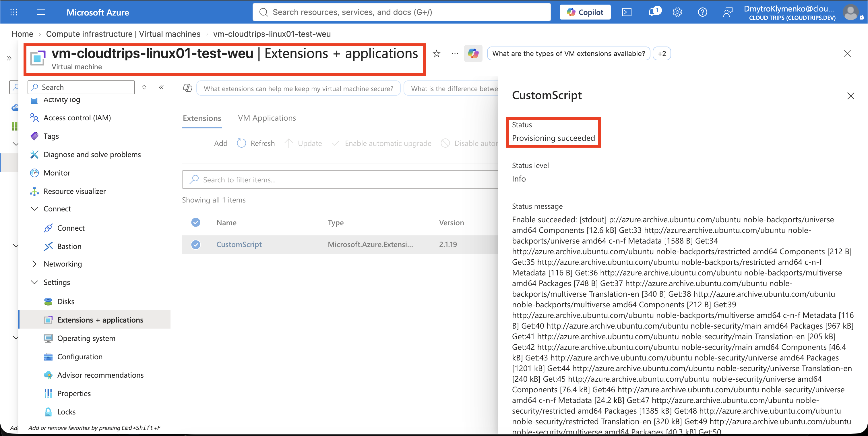Open Advisor recommendations
The width and height of the screenshot is (868, 436).
pos(100,375)
